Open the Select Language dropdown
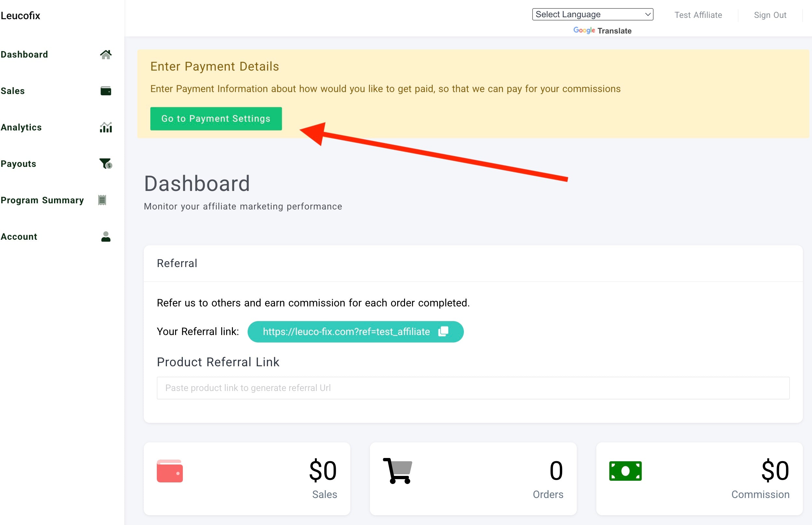This screenshot has width=812, height=525. tap(592, 15)
